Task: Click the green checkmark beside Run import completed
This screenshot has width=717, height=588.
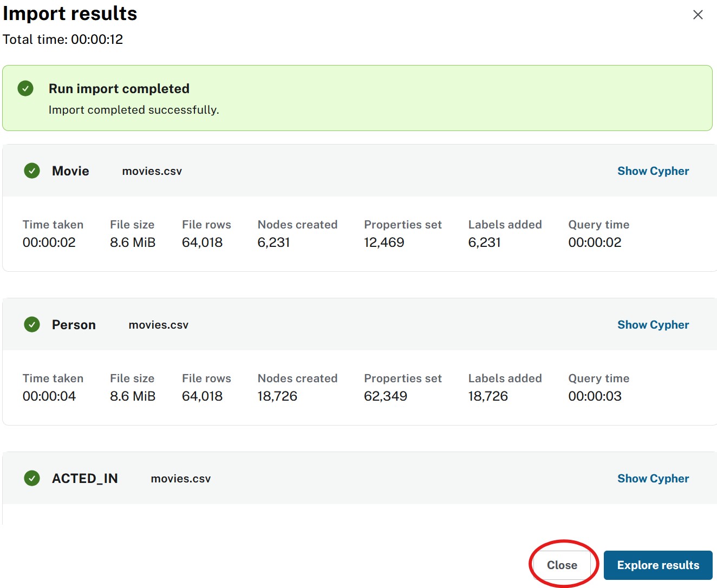Action: coord(25,88)
